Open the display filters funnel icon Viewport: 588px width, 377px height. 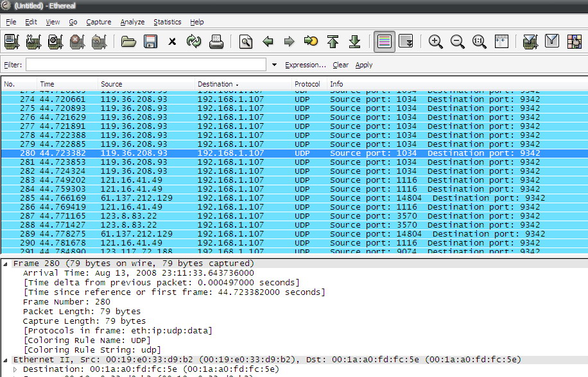[551, 42]
